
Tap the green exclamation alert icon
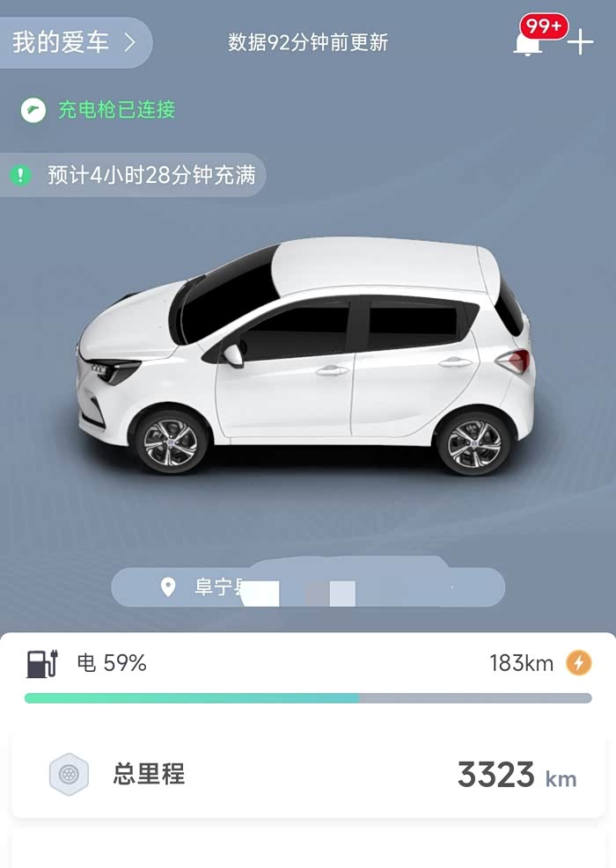pyautogui.click(x=21, y=176)
